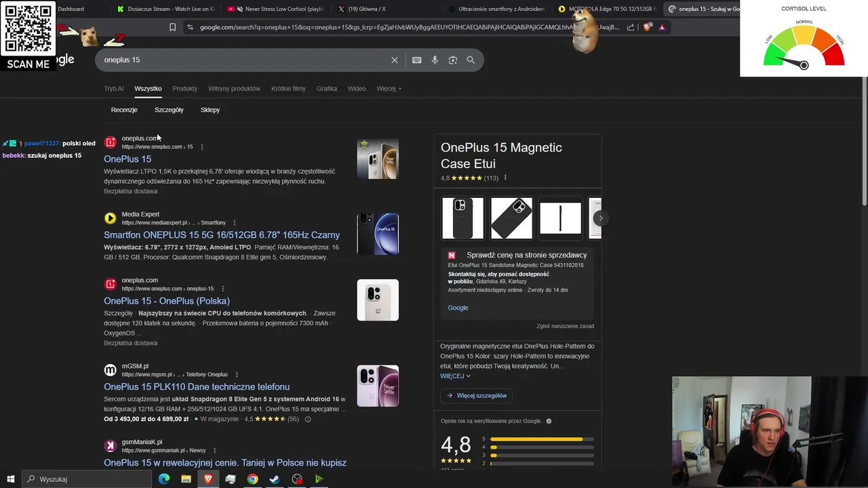The width and height of the screenshot is (868, 488).
Task: Open three-dot menu beside Media Expert result
Action: click(235, 222)
